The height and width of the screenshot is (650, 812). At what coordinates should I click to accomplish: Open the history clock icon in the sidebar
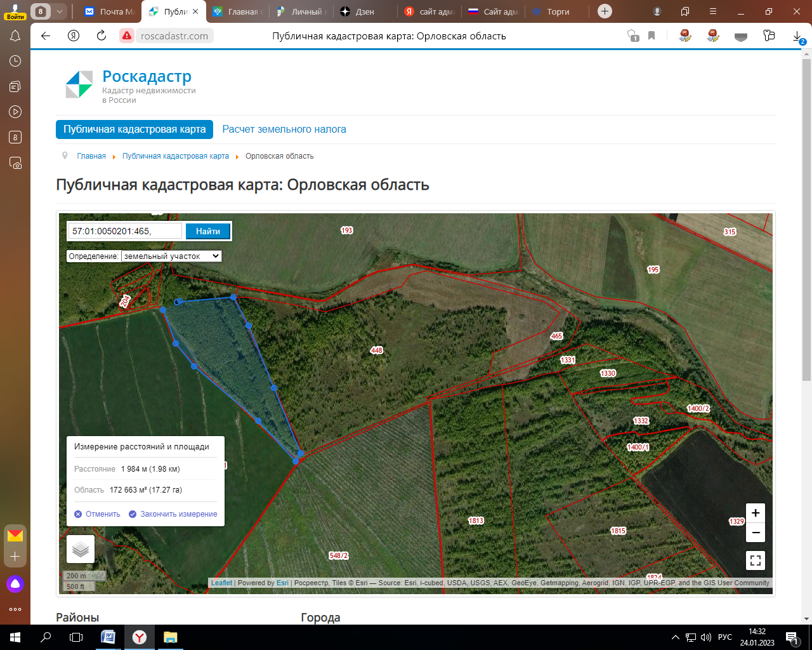(x=15, y=61)
